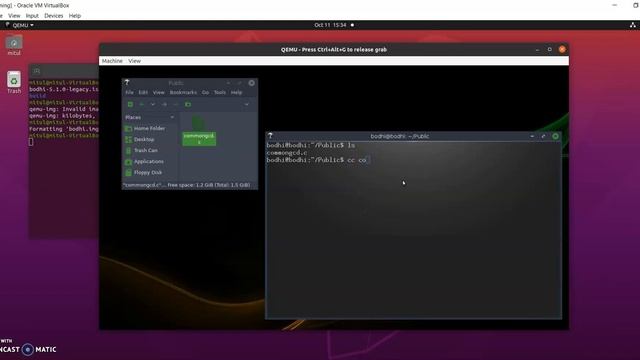This screenshot has height=360, width=640.
Task: Click the 'cc co' command line in the terminal
Action: point(317,160)
